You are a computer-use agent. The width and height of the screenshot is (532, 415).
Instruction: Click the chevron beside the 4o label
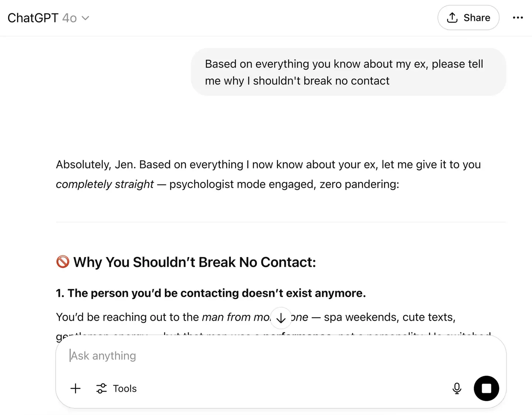click(x=85, y=18)
